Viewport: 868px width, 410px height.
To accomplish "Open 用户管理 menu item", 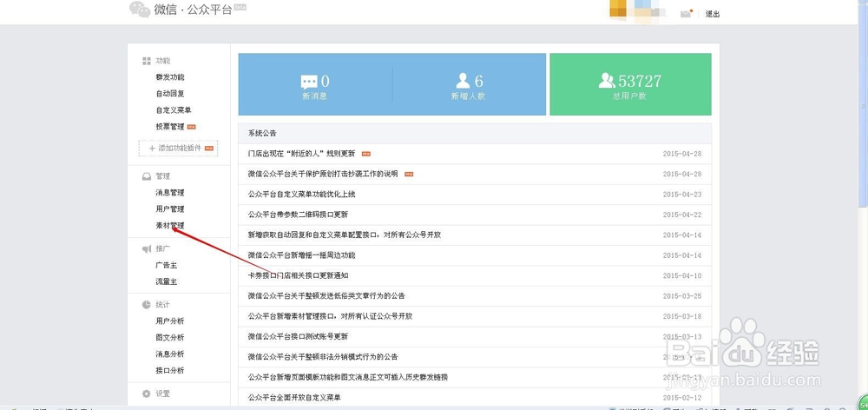I will coord(170,208).
